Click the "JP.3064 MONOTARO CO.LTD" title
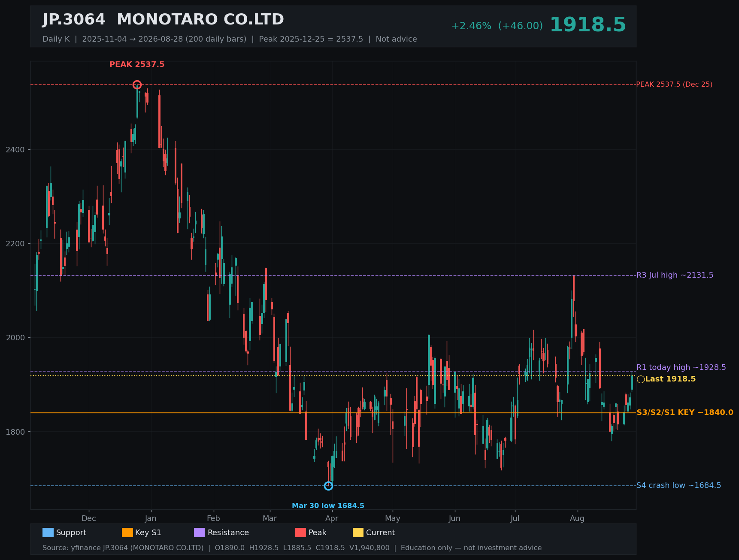 (163, 20)
